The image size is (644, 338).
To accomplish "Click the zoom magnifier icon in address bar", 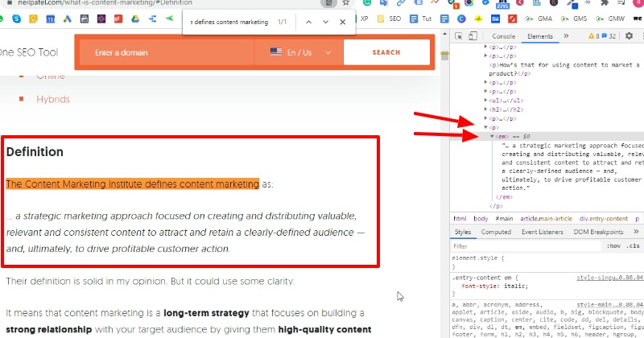I will (329, 3).
